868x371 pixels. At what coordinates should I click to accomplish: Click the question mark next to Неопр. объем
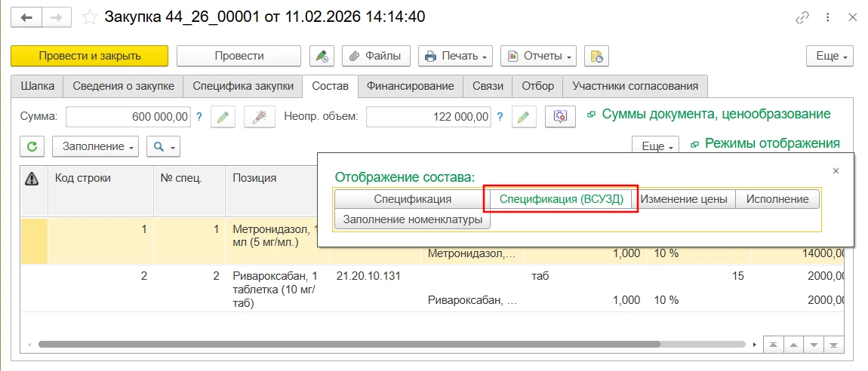500,117
